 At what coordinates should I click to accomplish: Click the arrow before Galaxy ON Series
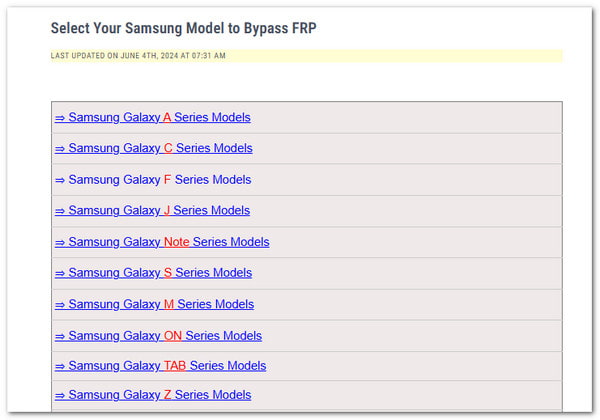tap(60, 337)
